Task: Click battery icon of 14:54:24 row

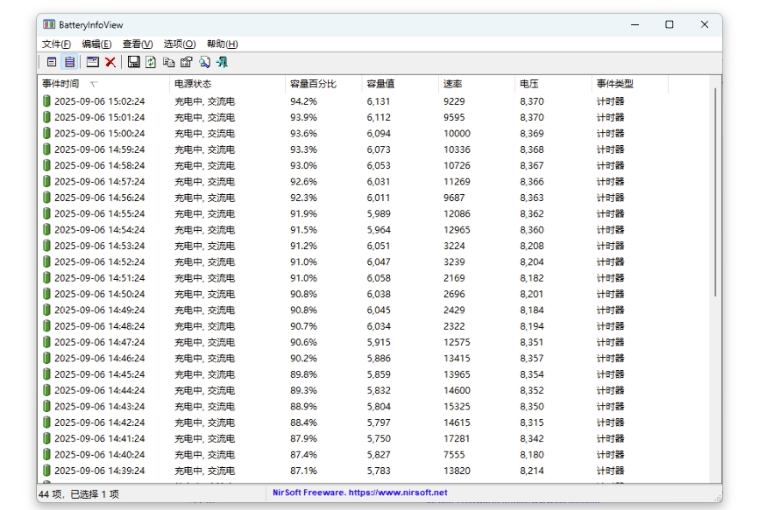Action: [x=47, y=229]
